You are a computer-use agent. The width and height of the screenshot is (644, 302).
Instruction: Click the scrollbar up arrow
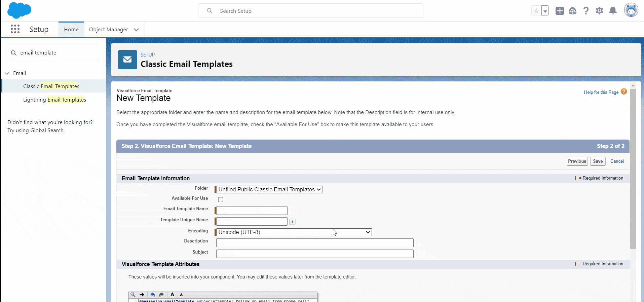click(633, 86)
